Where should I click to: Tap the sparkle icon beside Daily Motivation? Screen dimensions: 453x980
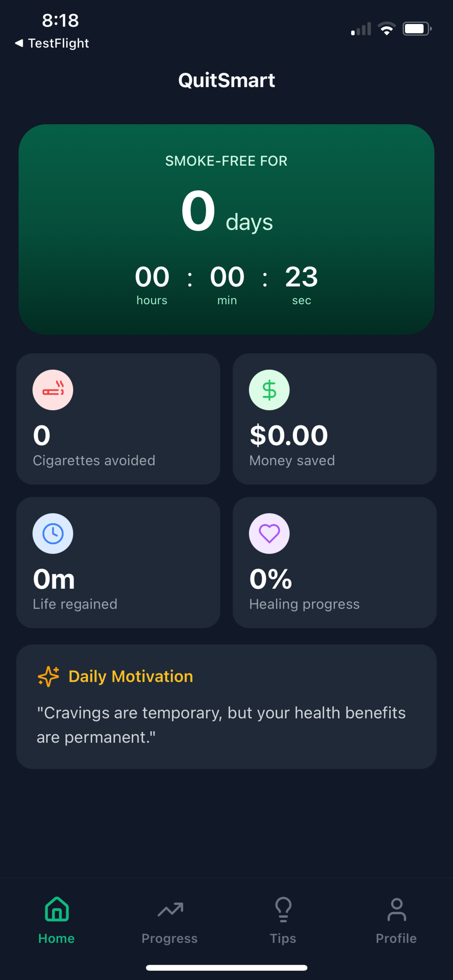(x=49, y=676)
